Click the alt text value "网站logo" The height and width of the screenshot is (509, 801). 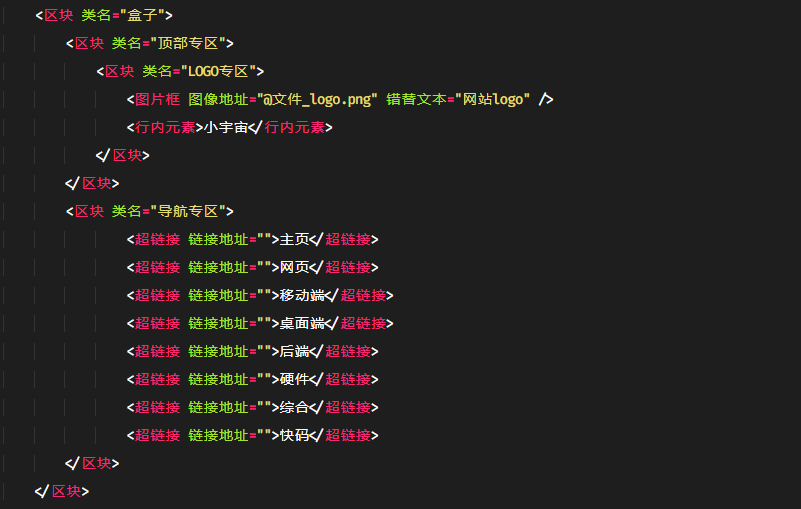(493, 100)
